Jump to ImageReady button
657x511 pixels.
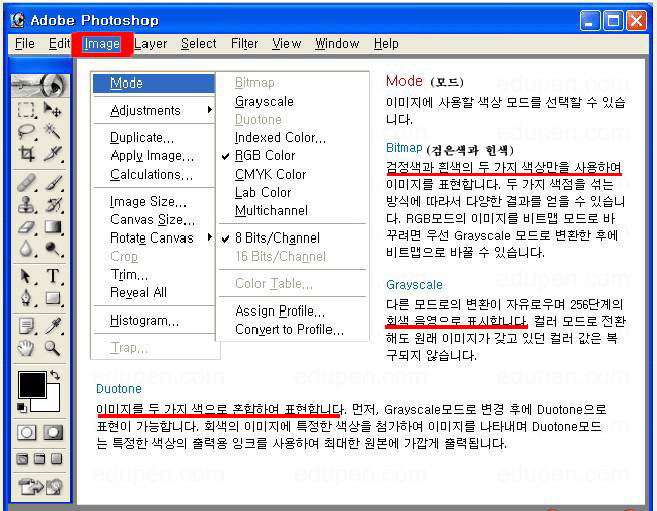[x=40, y=487]
